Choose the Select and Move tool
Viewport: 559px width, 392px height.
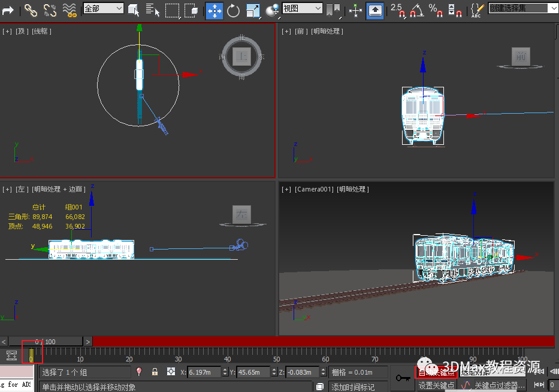point(214,10)
